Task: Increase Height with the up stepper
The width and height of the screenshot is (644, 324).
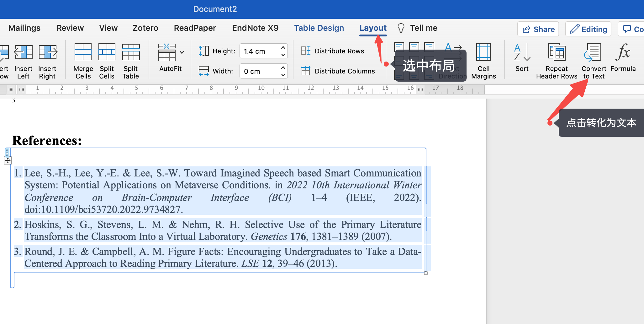Action: tap(283, 47)
